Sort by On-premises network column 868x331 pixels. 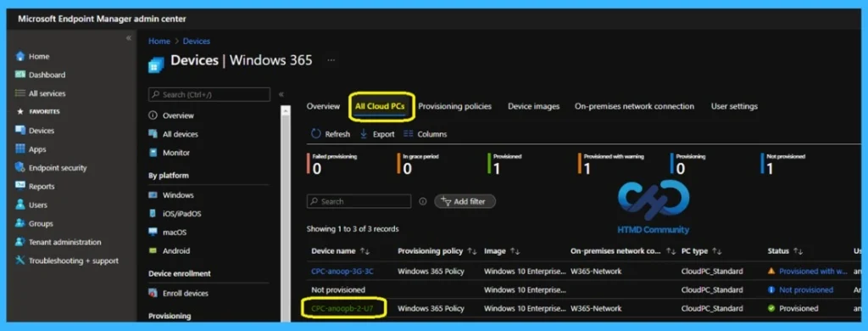623,251
